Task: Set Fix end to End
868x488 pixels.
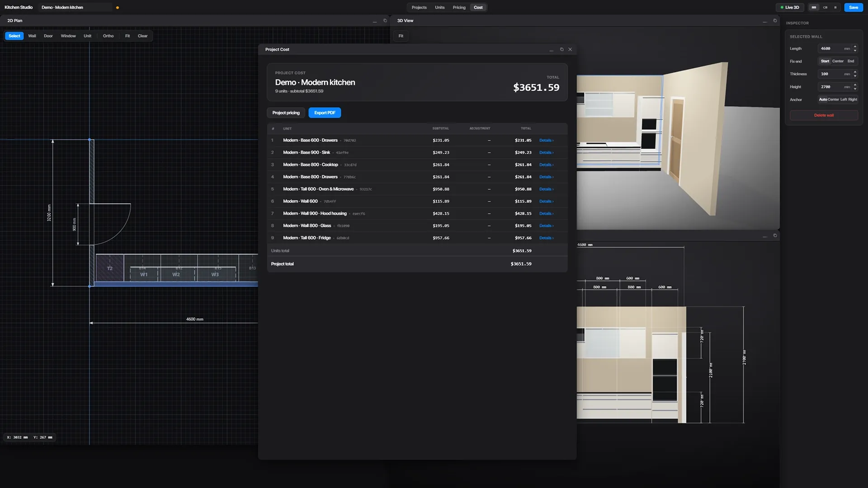Action: click(x=851, y=61)
